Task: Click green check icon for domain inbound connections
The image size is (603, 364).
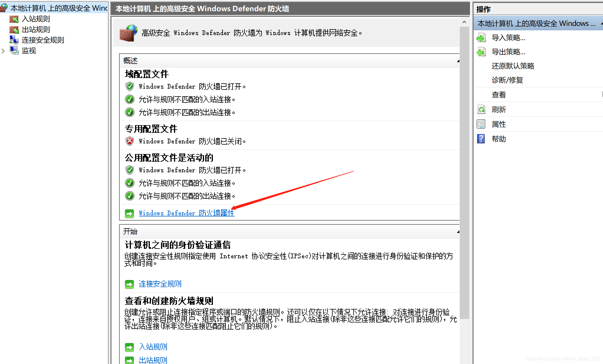Action: 130,99
